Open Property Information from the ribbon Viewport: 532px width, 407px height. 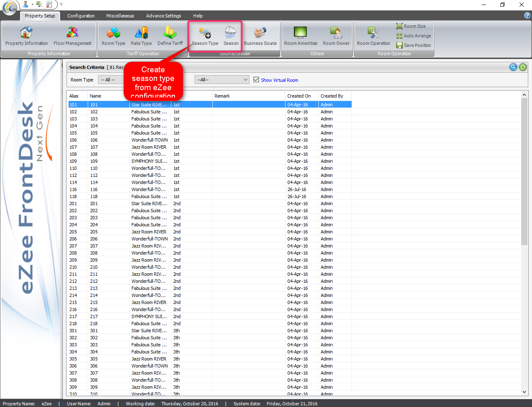tap(26, 36)
